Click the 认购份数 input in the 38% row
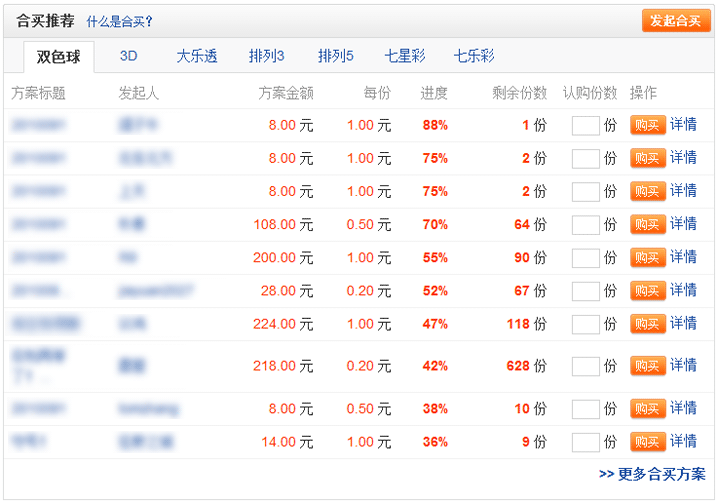The image size is (717, 504). point(585,409)
